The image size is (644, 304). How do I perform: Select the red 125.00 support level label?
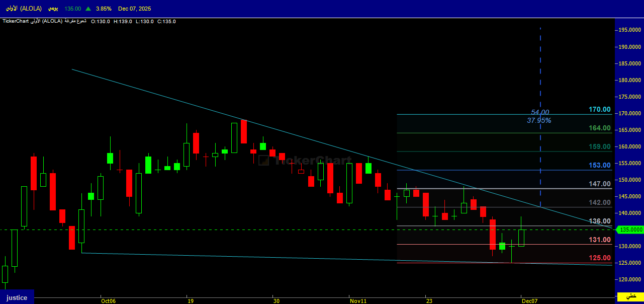click(x=599, y=258)
